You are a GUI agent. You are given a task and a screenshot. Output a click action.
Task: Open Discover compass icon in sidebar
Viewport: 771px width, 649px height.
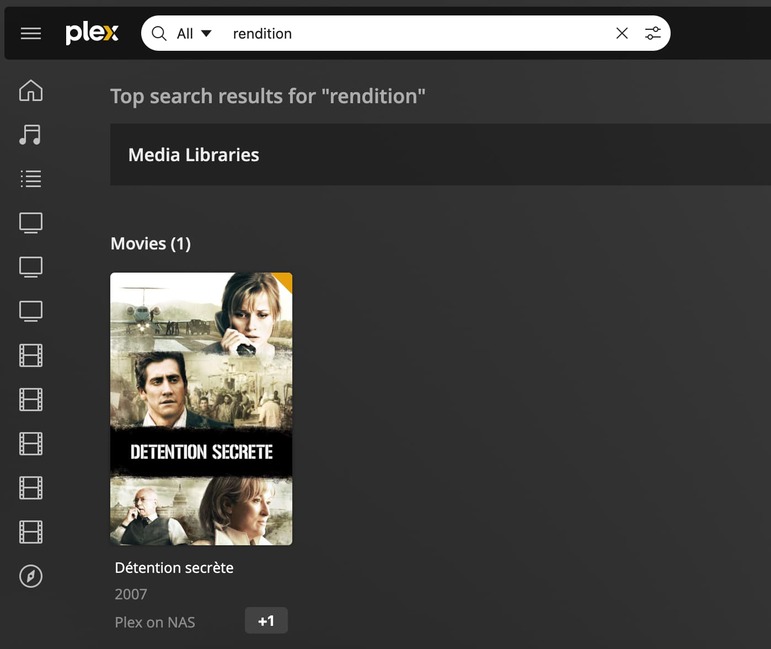coord(30,576)
